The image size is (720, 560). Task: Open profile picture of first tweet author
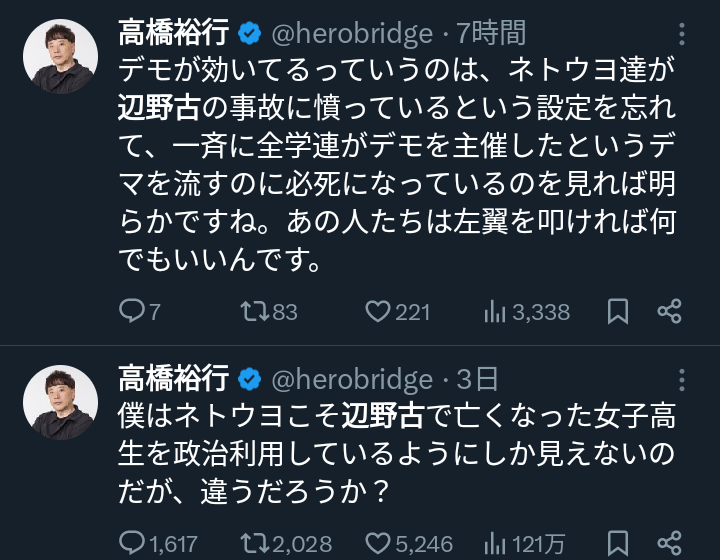[60, 57]
